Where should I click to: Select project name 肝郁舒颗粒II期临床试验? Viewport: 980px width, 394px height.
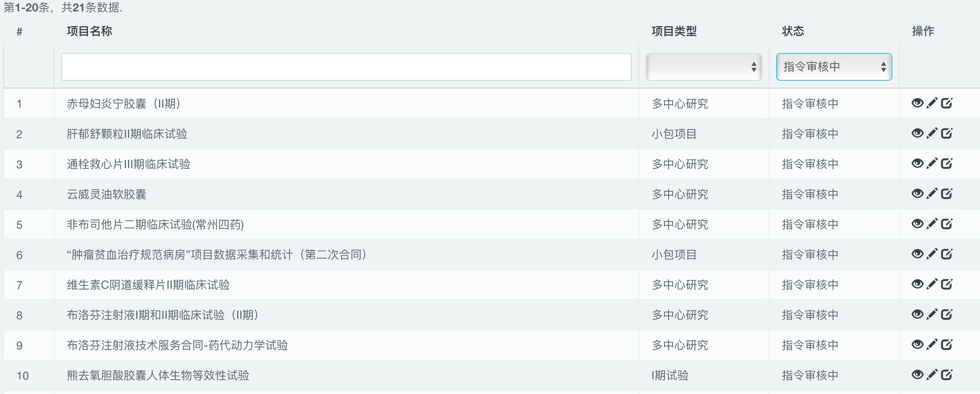tap(127, 134)
